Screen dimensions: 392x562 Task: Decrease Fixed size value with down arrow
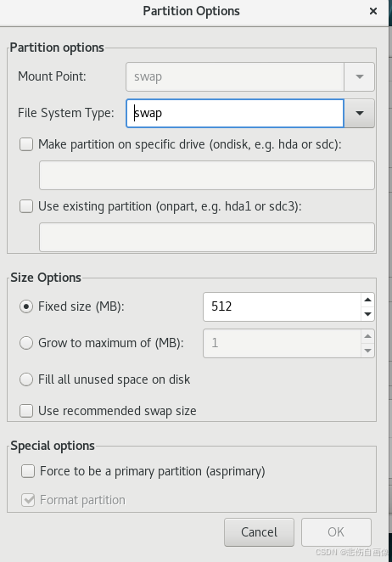(x=367, y=314)
